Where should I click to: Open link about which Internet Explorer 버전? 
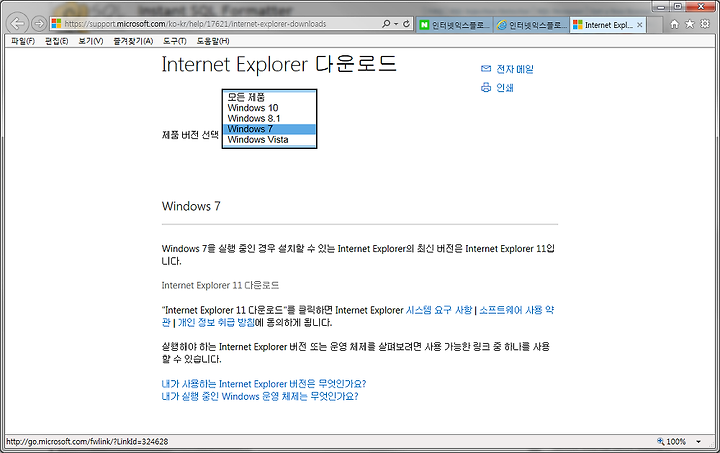pyautogui.click(x=264, y=384)
